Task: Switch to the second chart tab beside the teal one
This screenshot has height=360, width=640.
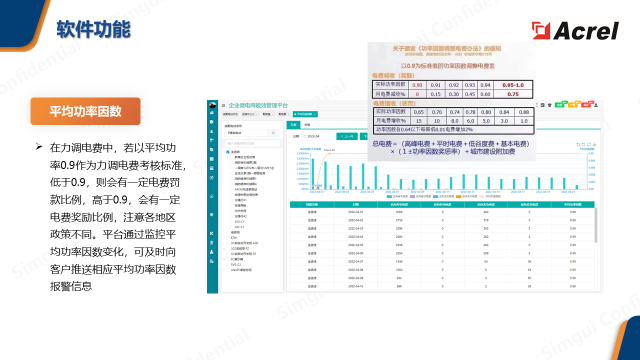Action: pyautogui.click(x=307, y=124)
